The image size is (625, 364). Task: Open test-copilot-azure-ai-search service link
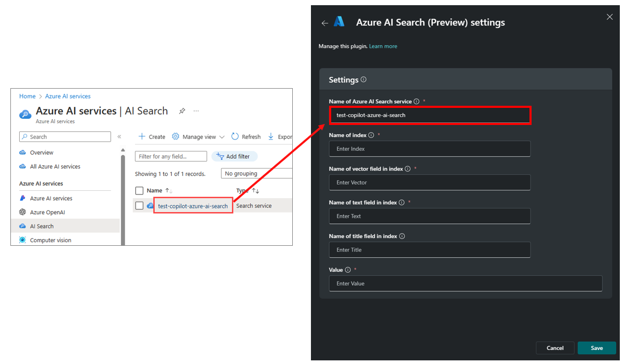pos(193,206)
